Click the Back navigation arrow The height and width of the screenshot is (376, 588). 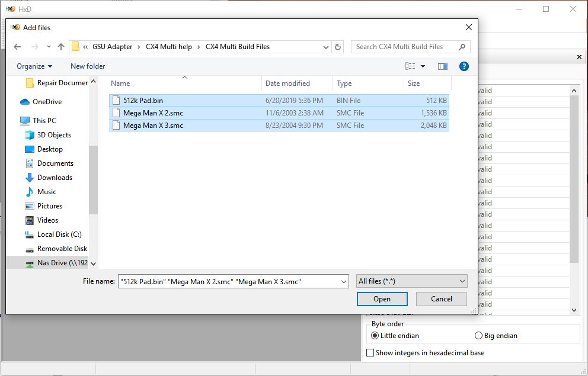tap(17, 47)
